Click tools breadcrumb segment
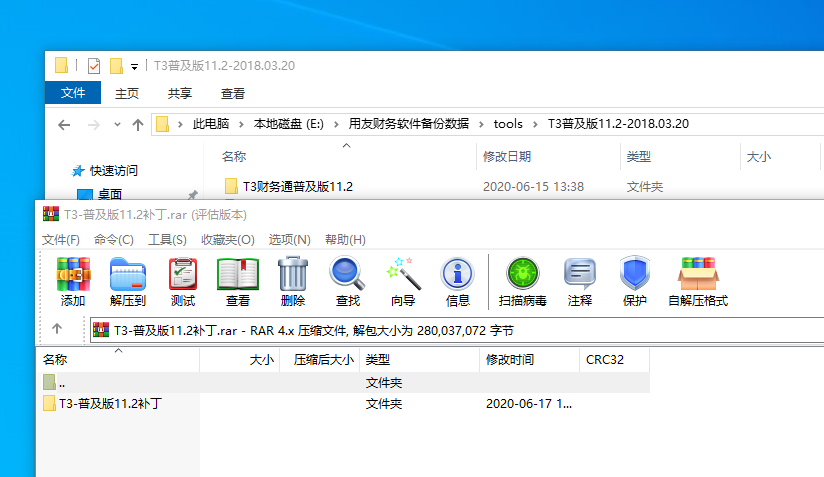 pos(508,124)
